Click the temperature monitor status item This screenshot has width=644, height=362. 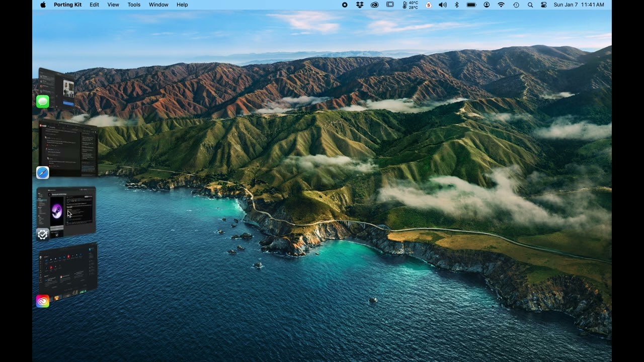411,5
